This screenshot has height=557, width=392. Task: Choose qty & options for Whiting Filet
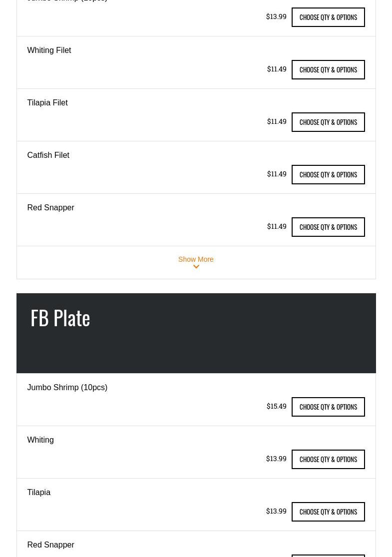click(x=328, y=69)
